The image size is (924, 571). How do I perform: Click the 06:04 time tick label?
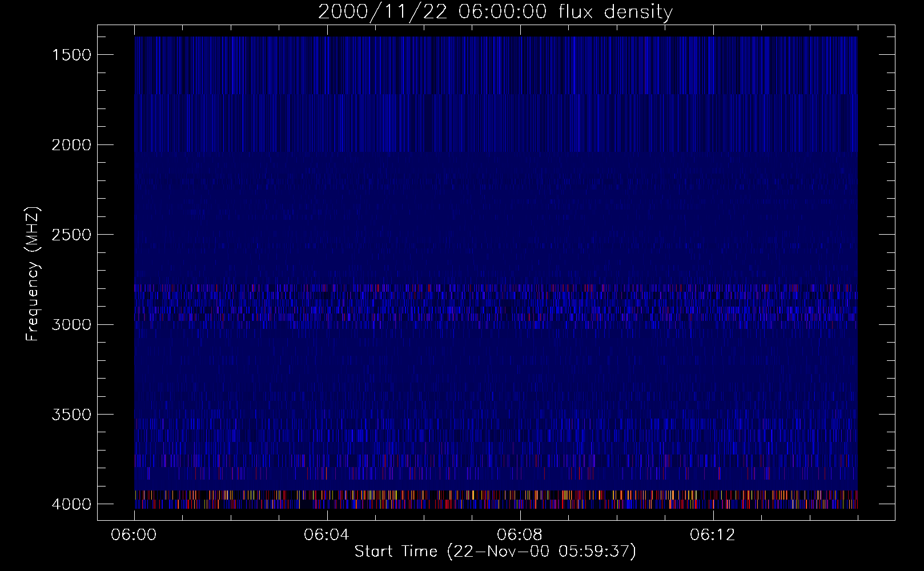(327, 535)
